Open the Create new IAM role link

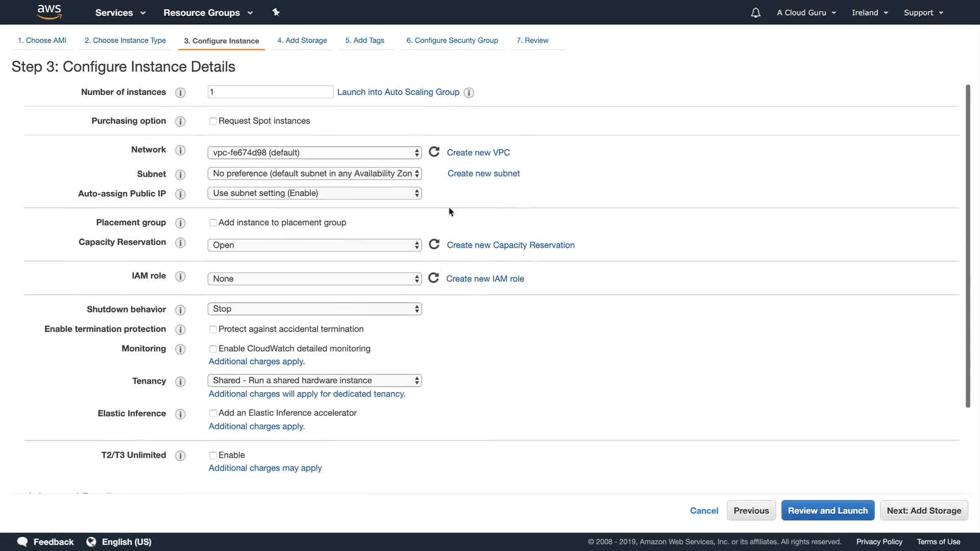coord(485,279)
